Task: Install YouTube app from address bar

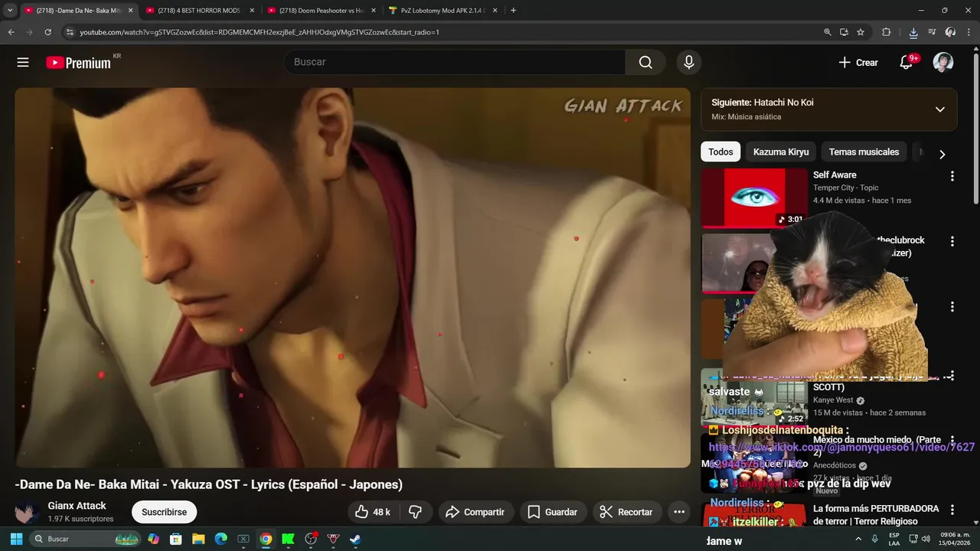Action: click(844, 32)
